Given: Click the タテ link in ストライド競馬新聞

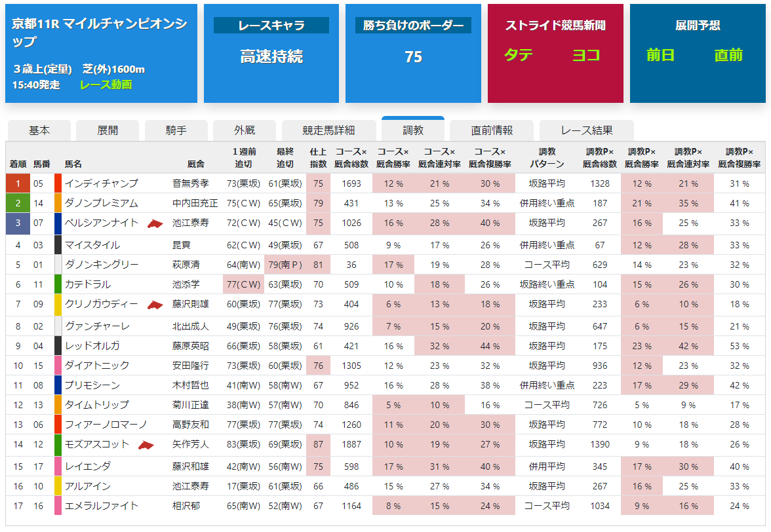Looking at the screenshot, I should tap(518, 54).
